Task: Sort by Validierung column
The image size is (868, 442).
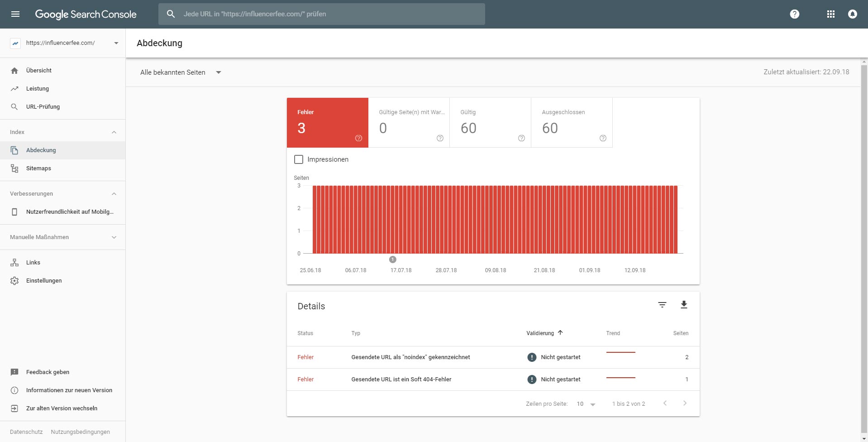Action: pyautogui.click(x=544, y=333)
